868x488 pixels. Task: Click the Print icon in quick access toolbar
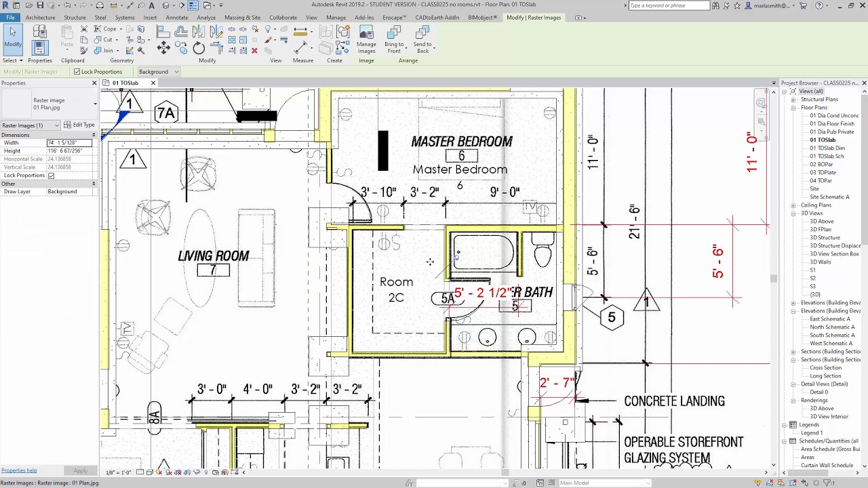tap(100, 5)
